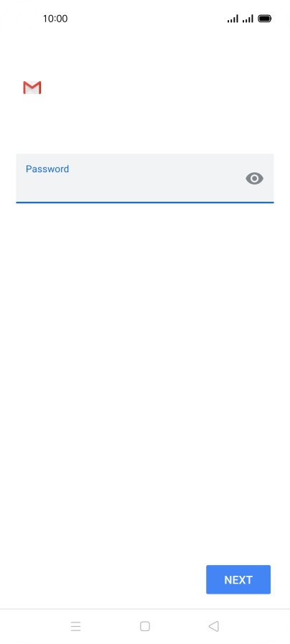Tap the system home square
Viewport: 290px width, 644px height.
point(144,626)
